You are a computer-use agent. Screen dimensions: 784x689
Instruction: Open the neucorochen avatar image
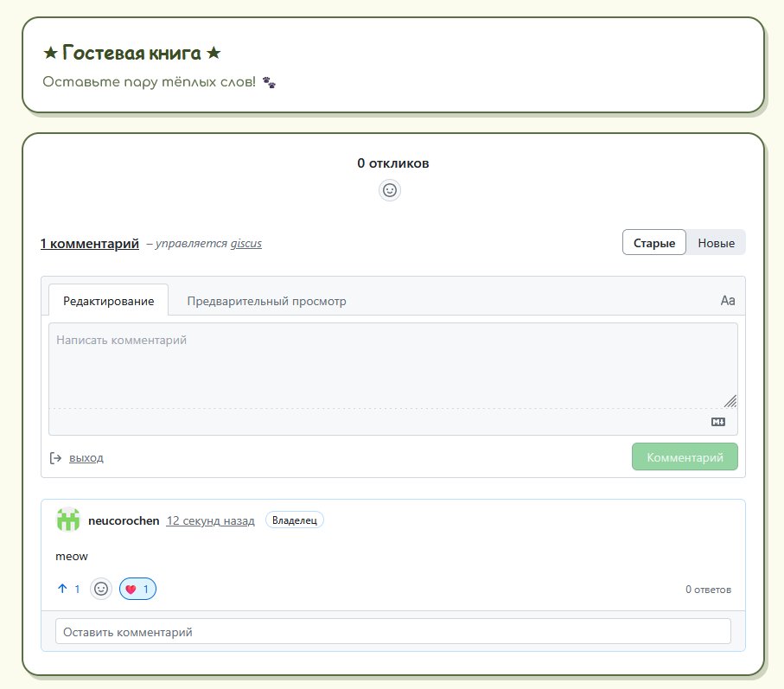[x=68, y=520]
